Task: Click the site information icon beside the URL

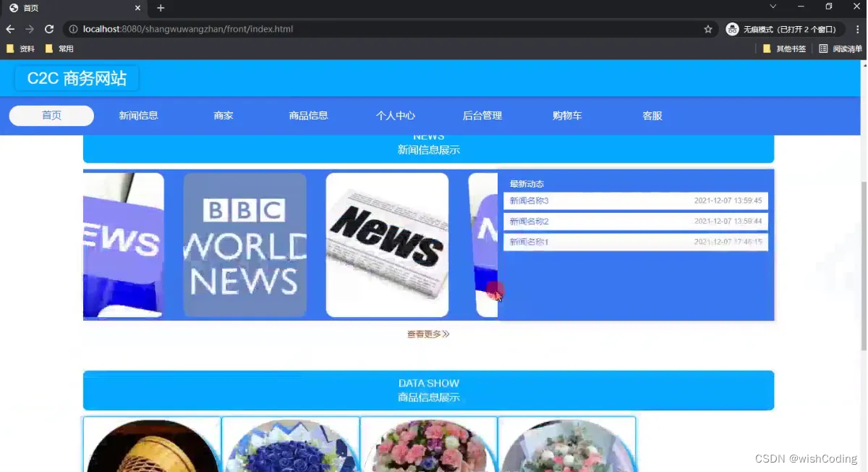Action: pyautogui.click(x=73, y=29)
